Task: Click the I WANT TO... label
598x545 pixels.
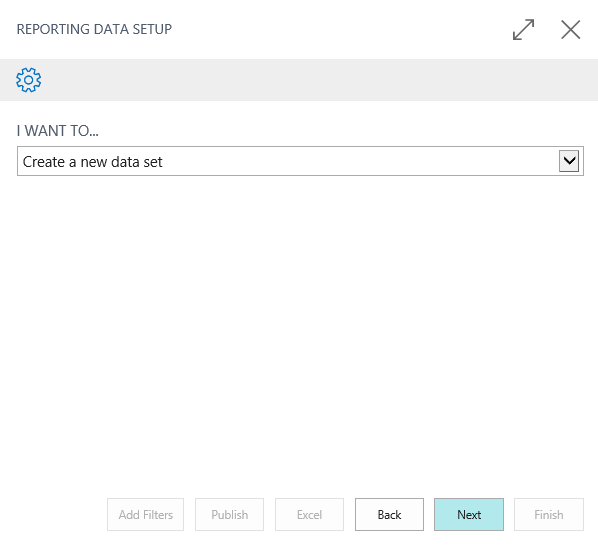Action: click(58, 131)
